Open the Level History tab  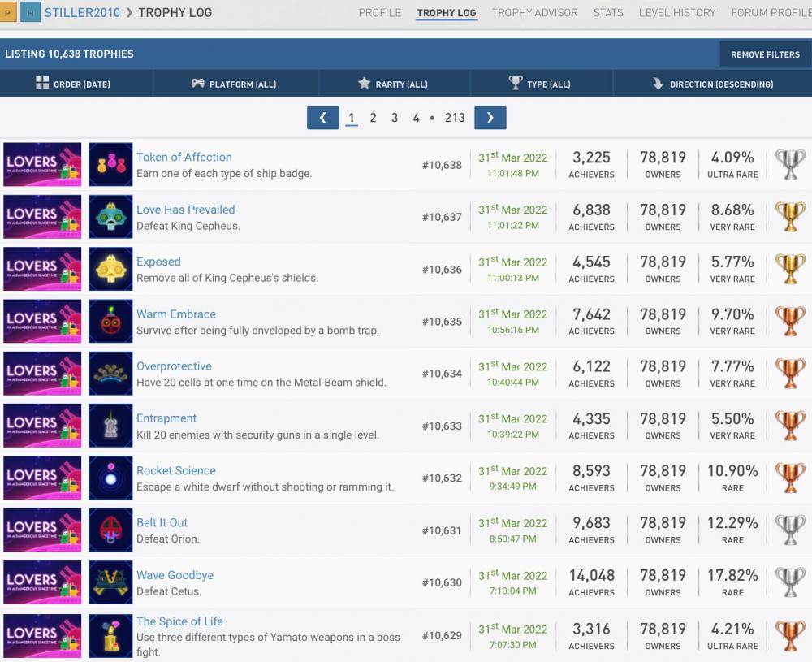coord(677,13)
